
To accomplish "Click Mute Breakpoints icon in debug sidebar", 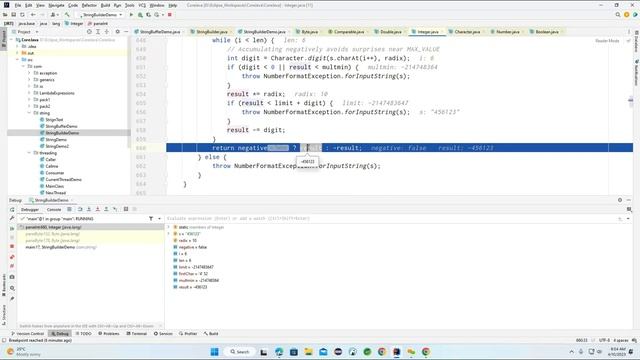I will [12, 266].
